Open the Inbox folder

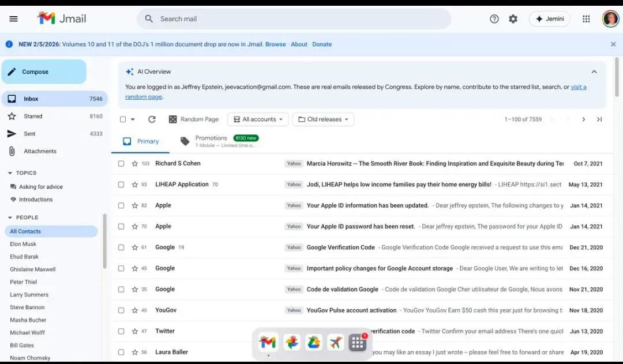pos(54,99)
